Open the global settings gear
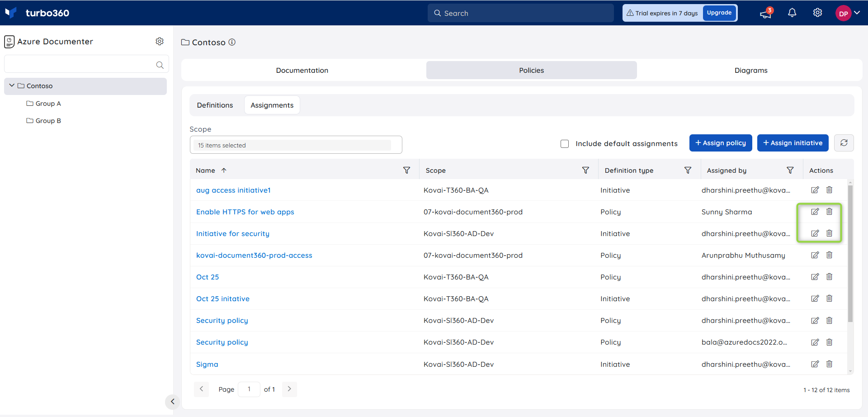 817,13
